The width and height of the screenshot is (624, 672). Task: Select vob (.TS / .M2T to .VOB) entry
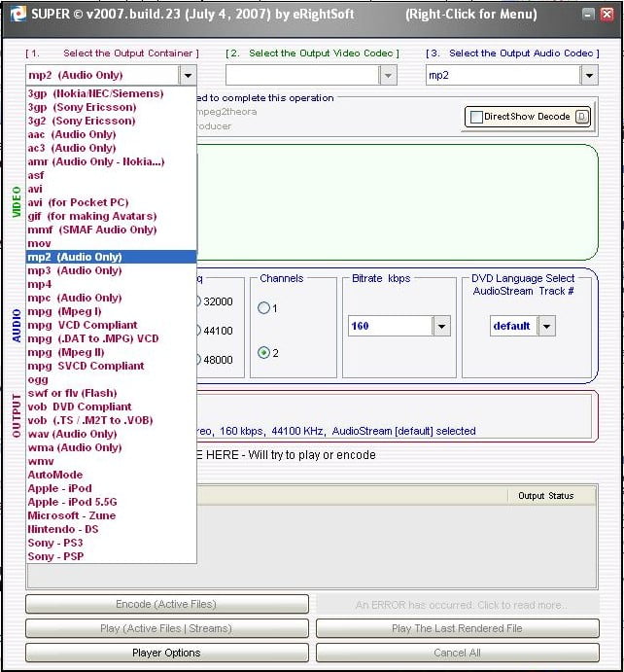click(x=112, y=420)
